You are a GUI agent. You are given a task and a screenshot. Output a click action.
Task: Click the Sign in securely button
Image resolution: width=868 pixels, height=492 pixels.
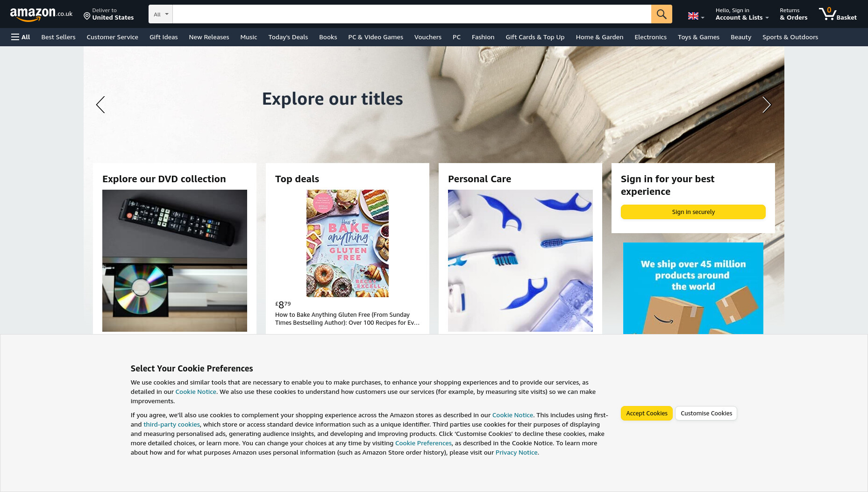pos(693,212)
